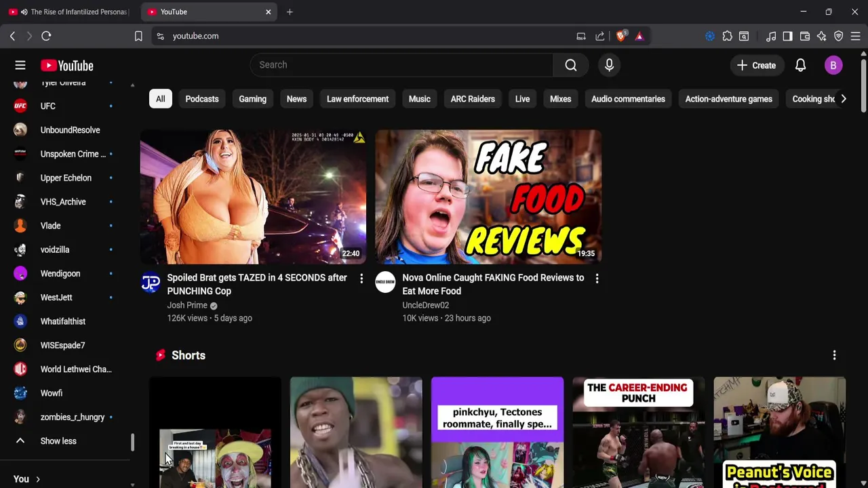
Task: Click the Brave Shields lion icon
Action: point(621,36)
